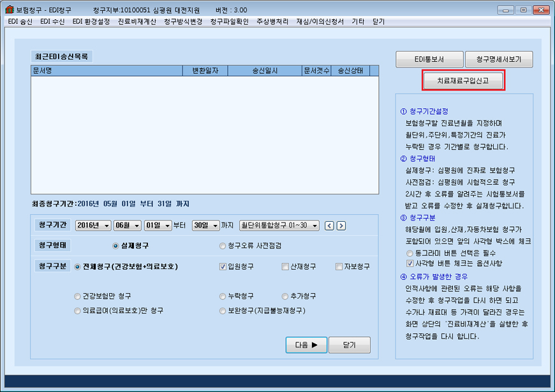Click the next period arrow button
Image resolution: width=555 pixels, height=392 pixels.
pos(341,226)
